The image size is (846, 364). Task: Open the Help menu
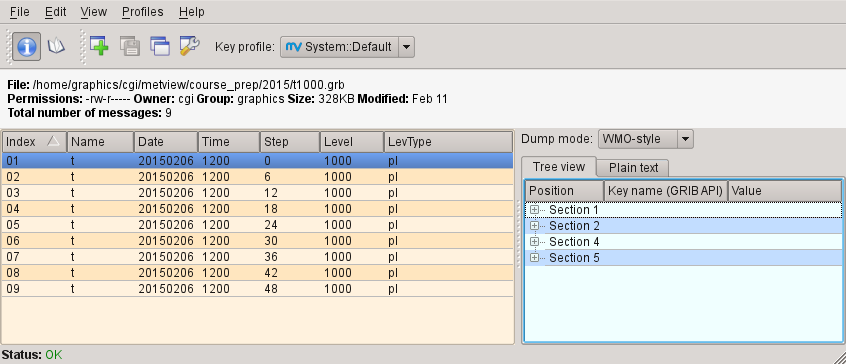(x=192, y=11)
